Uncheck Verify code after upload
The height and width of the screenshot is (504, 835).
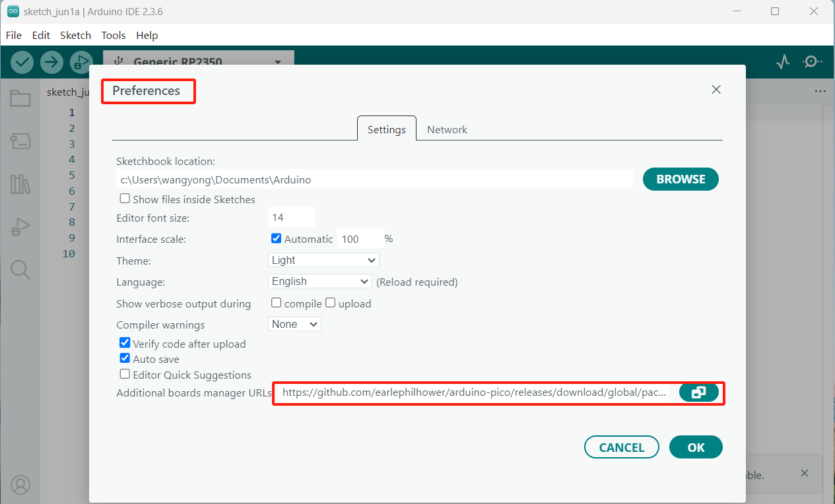(x=125, y=343)
